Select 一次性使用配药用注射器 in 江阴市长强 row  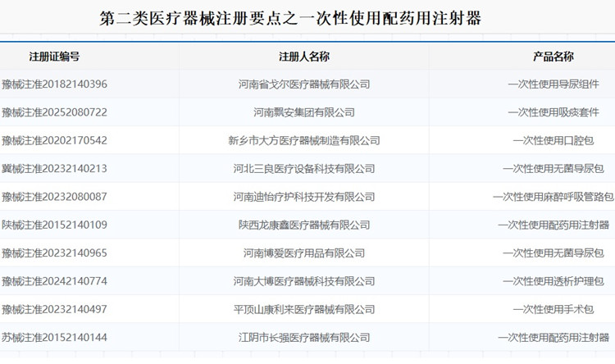[x=553, y=338]
